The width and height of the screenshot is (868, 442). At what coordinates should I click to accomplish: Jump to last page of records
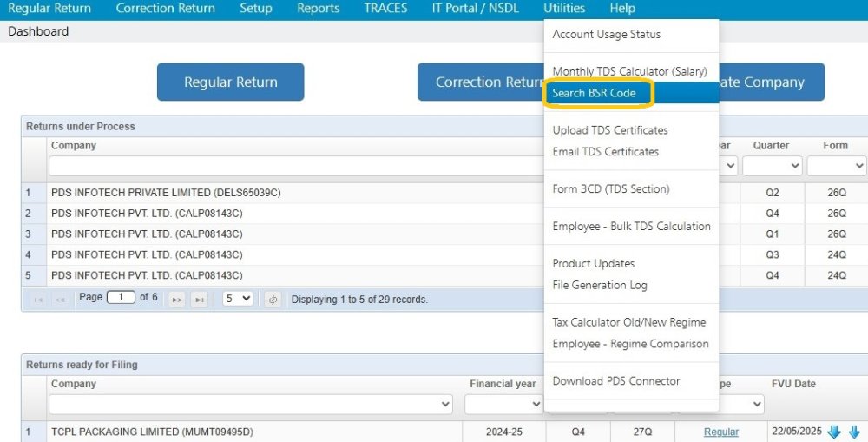coord(200,300)
